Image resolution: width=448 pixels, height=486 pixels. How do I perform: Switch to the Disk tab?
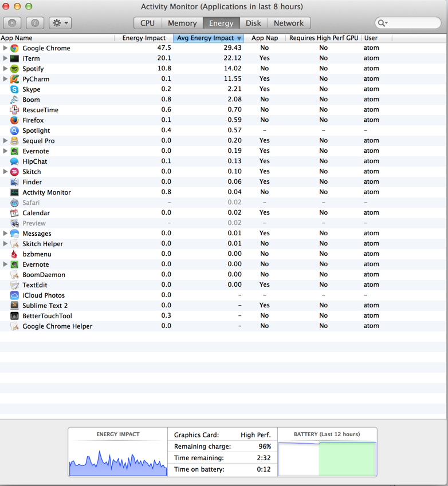[x=253, y=23]
